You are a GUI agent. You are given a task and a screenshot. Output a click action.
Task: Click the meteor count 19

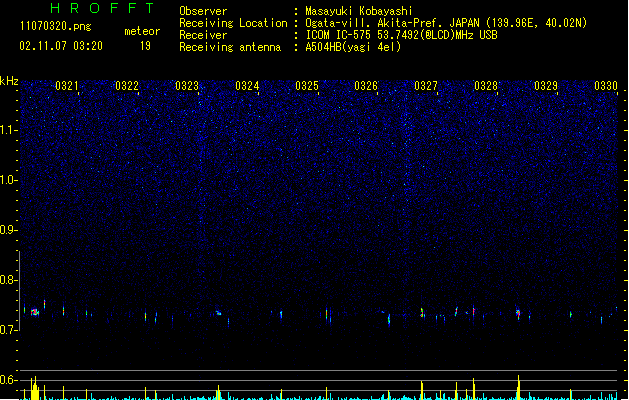(x=145, y=46)
